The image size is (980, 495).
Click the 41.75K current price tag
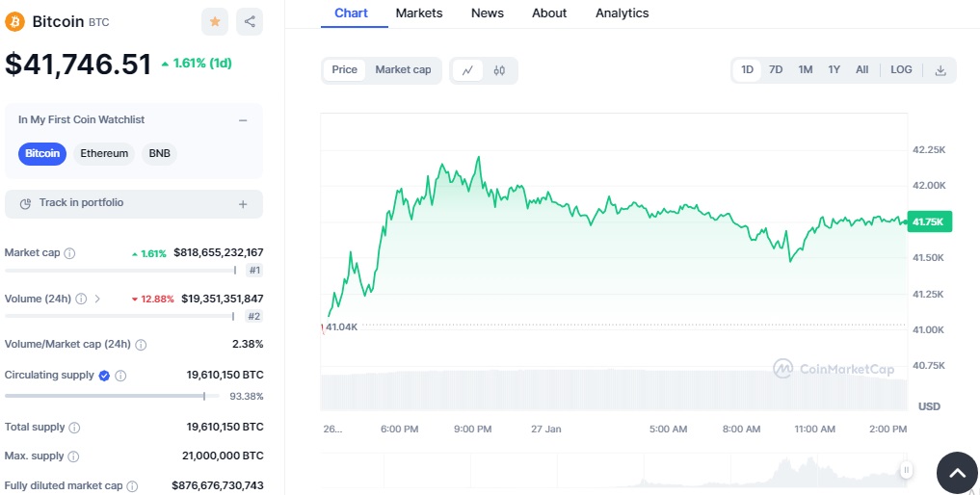pos(929,221)
